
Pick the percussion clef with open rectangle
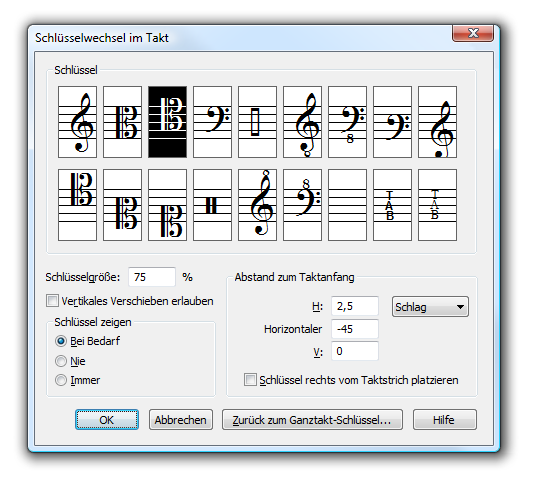click(257, 122)
